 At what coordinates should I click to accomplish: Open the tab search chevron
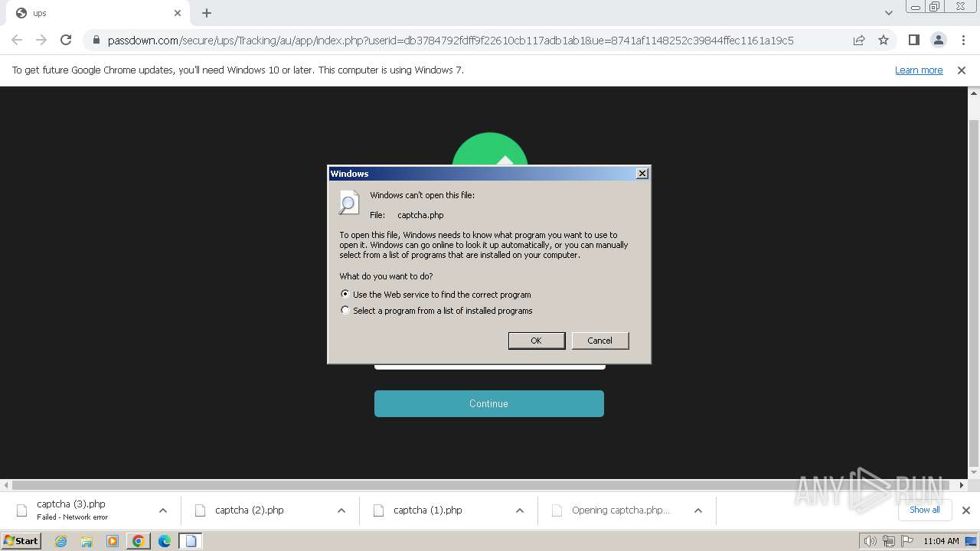pyautogui.click(x=888, y=13)
